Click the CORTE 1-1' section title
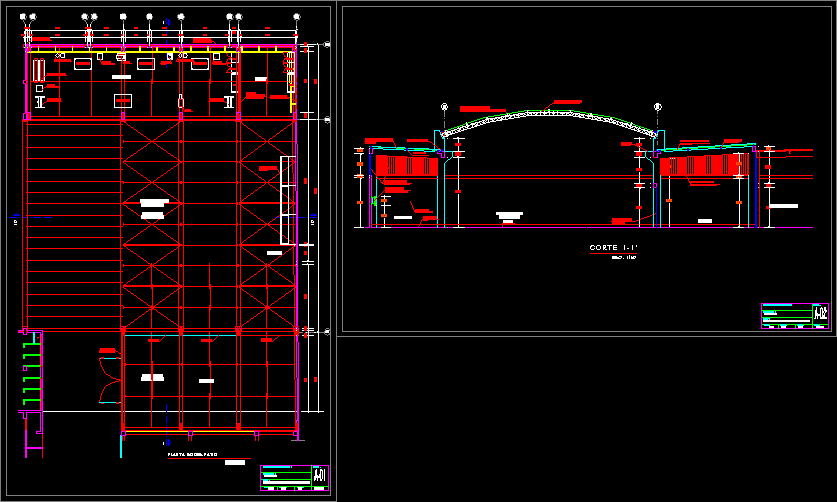The height and width of the screenshot is (502, 837). point(613,247)
